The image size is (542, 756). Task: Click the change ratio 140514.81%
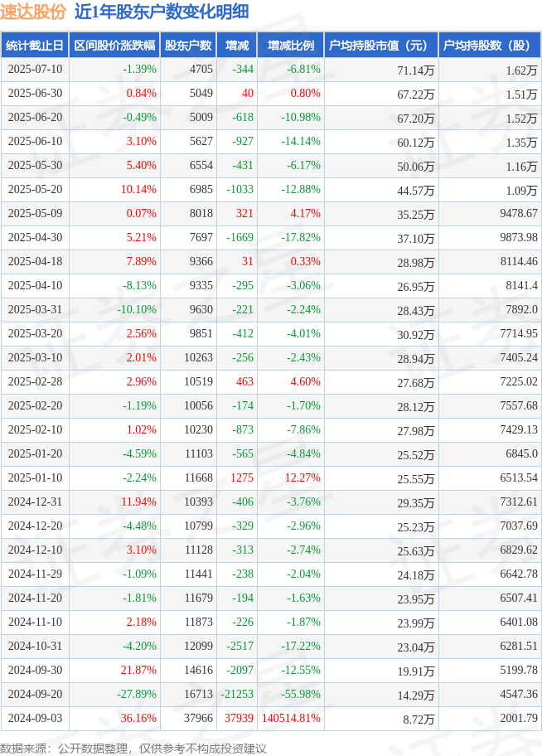point(291,718)
